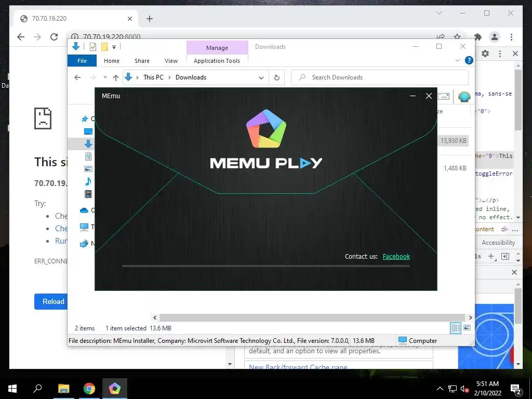The width and height of the screenshot is (532, 399).
Task: Open the Application Tools ribbon tab
Action: click(217, 61)
